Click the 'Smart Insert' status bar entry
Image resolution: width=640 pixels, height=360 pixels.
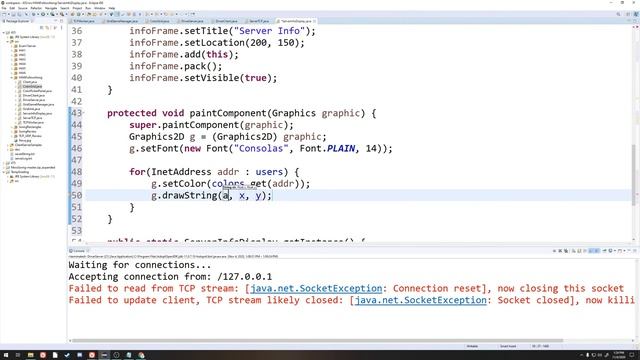tap(508, 346)
